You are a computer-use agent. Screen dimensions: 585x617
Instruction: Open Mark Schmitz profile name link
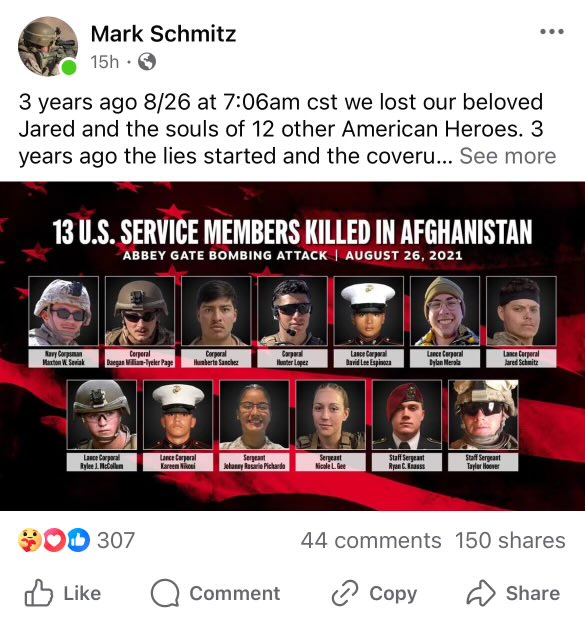point(163,34)
